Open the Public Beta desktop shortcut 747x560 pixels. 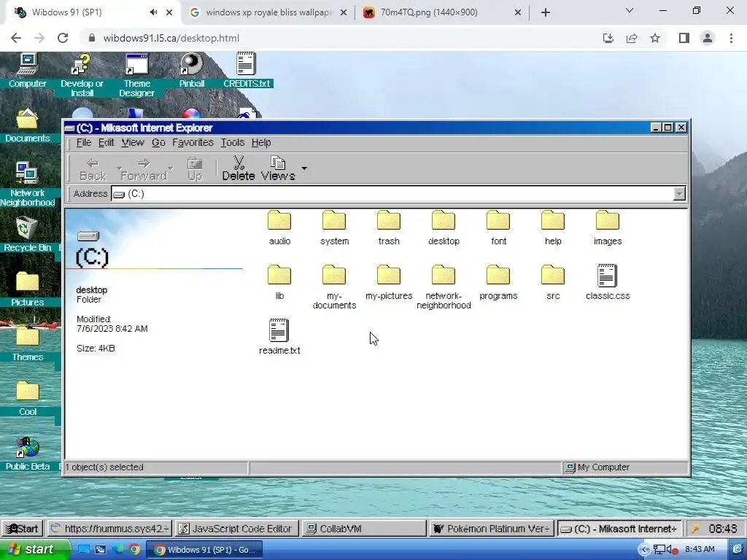tap(27, 454)
